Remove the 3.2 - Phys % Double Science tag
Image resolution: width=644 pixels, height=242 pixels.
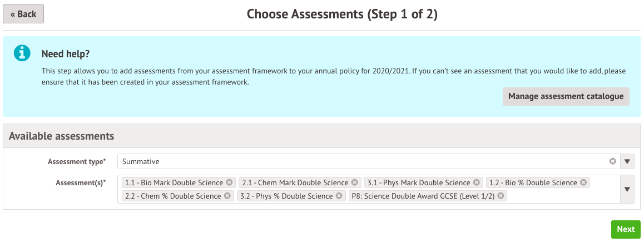tap(339, 196)
